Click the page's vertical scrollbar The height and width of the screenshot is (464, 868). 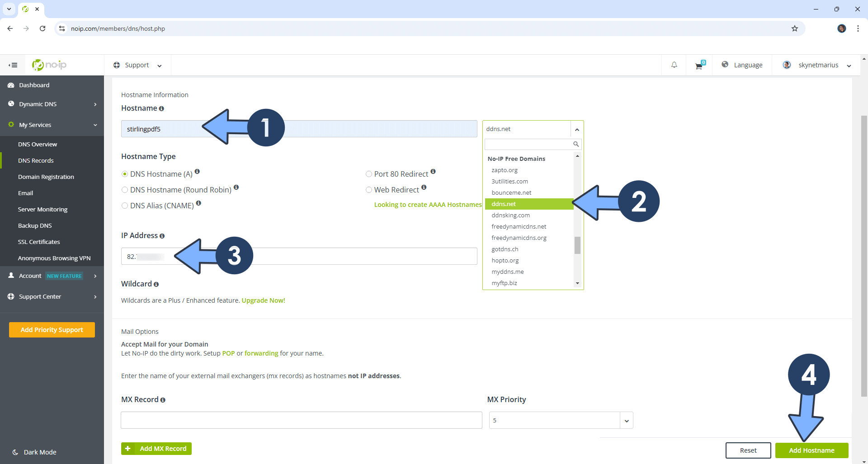click(x=864, y=256)
